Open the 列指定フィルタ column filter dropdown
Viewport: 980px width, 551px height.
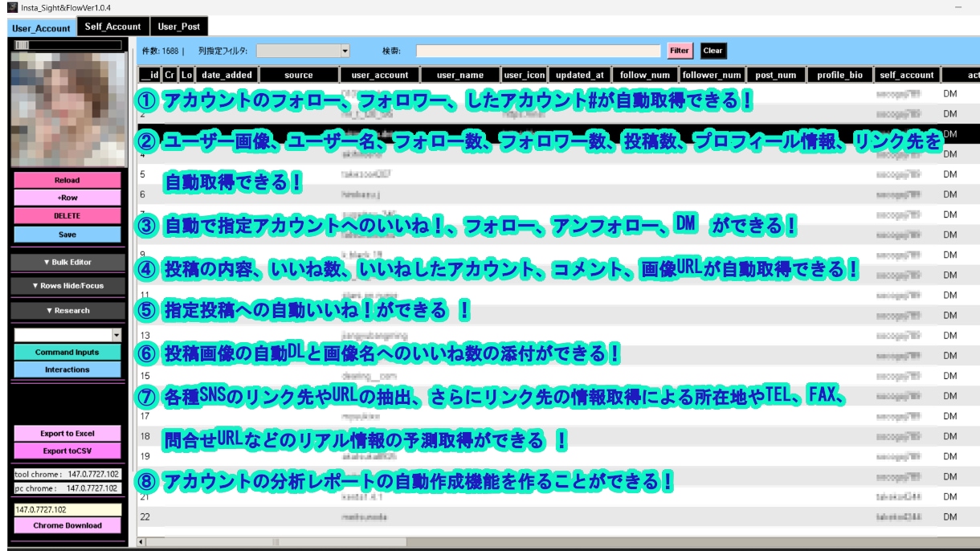[303, 51]
